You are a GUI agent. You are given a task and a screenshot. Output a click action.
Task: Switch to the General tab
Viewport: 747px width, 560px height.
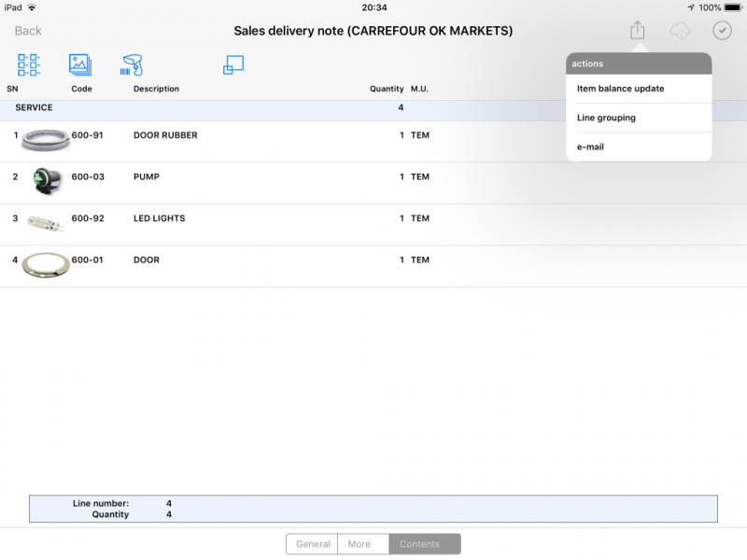click(312, 544)
